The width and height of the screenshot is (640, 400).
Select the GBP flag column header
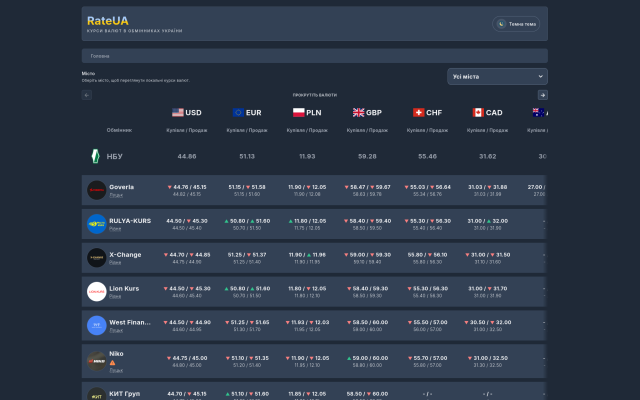coord(367,113)
